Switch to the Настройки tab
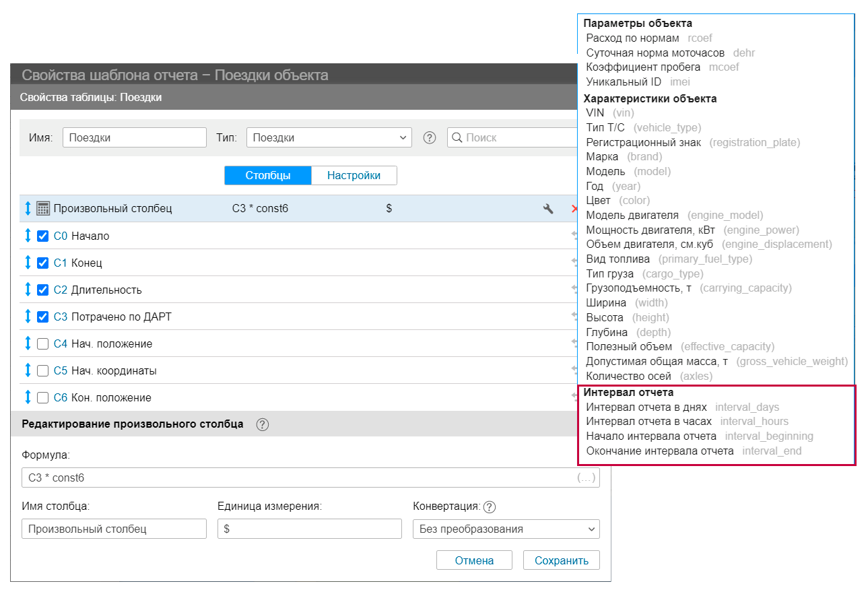868x592 pixels. pos(354,175)
